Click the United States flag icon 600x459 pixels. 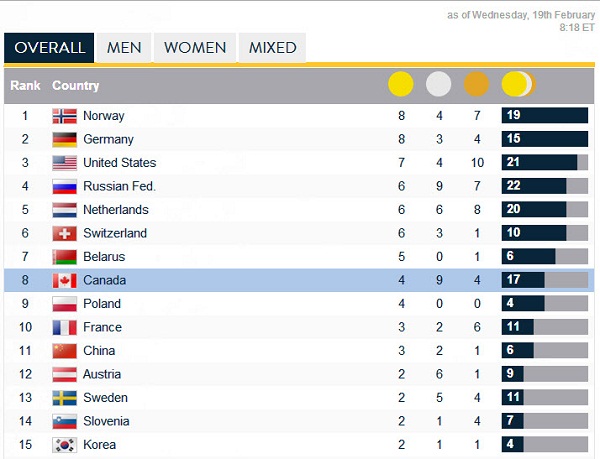click(65, 163)
